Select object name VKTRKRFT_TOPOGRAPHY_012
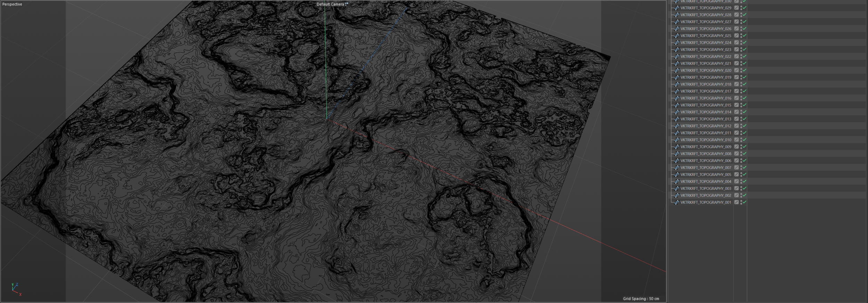 pos(706,126)
